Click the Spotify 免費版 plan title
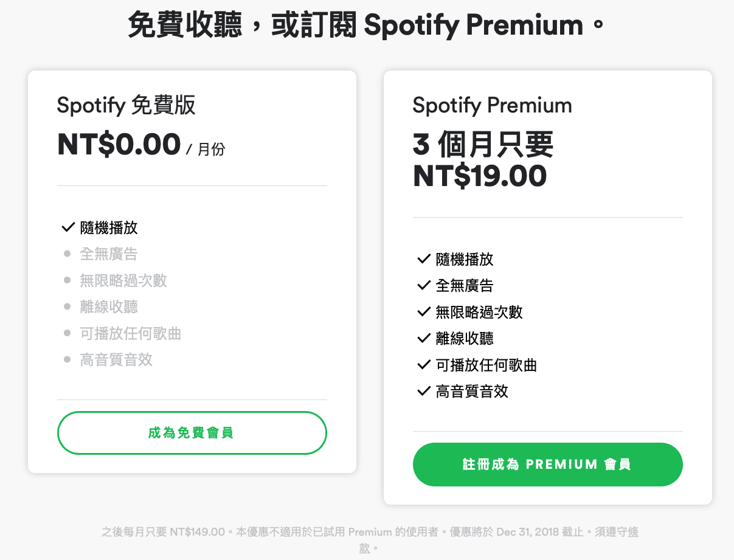Screen dimensions: 734x560 pyautogui.click(x=126, y=105)
